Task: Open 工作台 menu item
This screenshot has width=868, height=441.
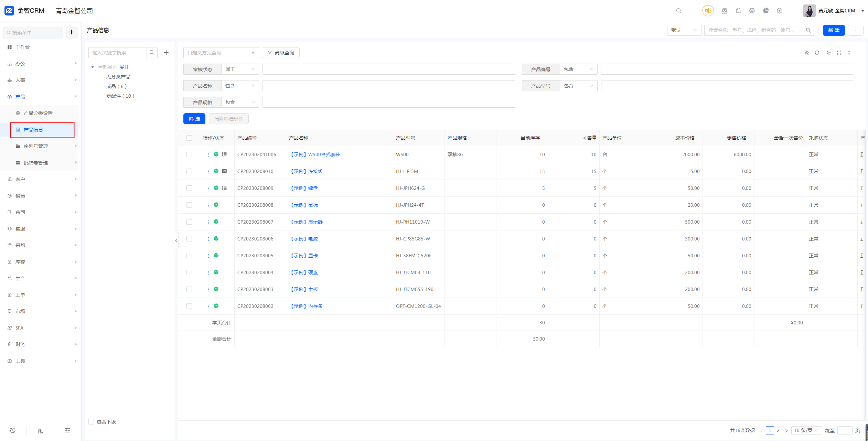Action: 22,47
